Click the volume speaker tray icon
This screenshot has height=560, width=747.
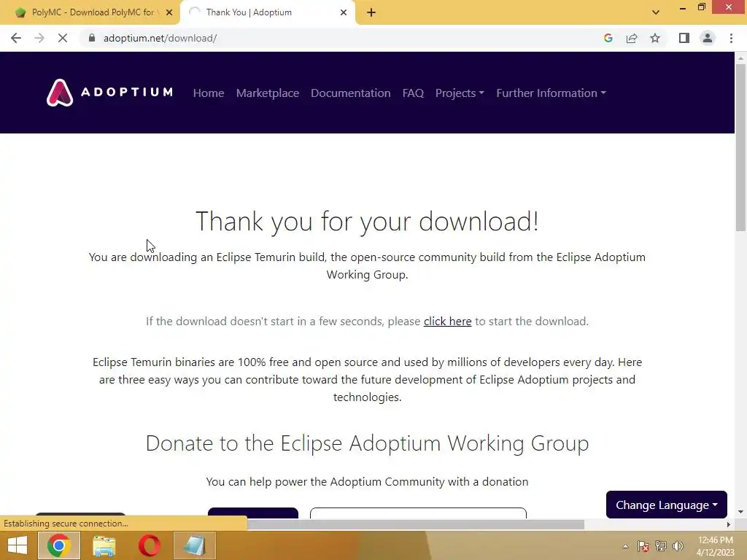[x=678, y=546]
